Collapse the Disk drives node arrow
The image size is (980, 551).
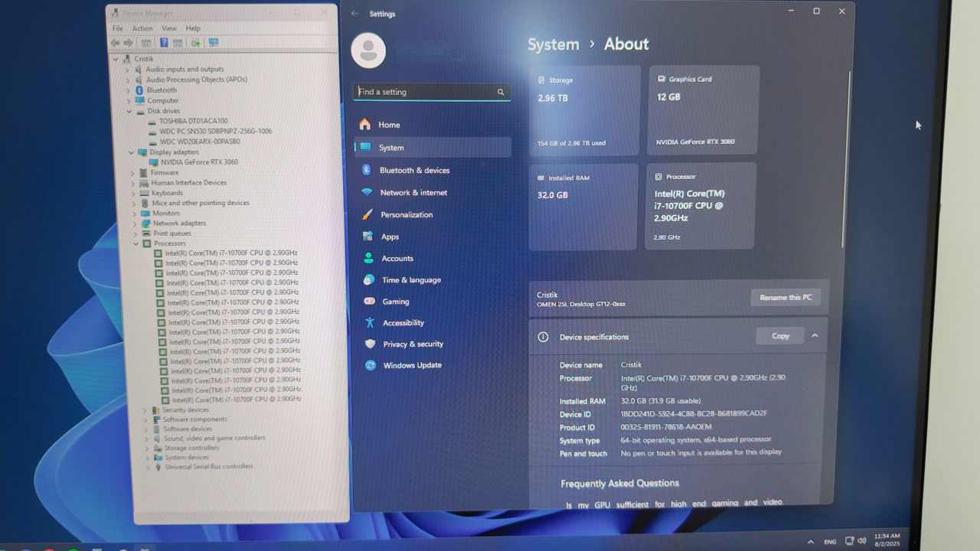point(129,111)
